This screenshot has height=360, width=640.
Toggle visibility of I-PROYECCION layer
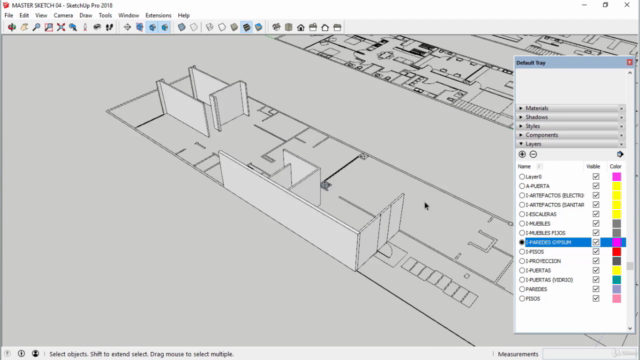click(x=596, y=261)
